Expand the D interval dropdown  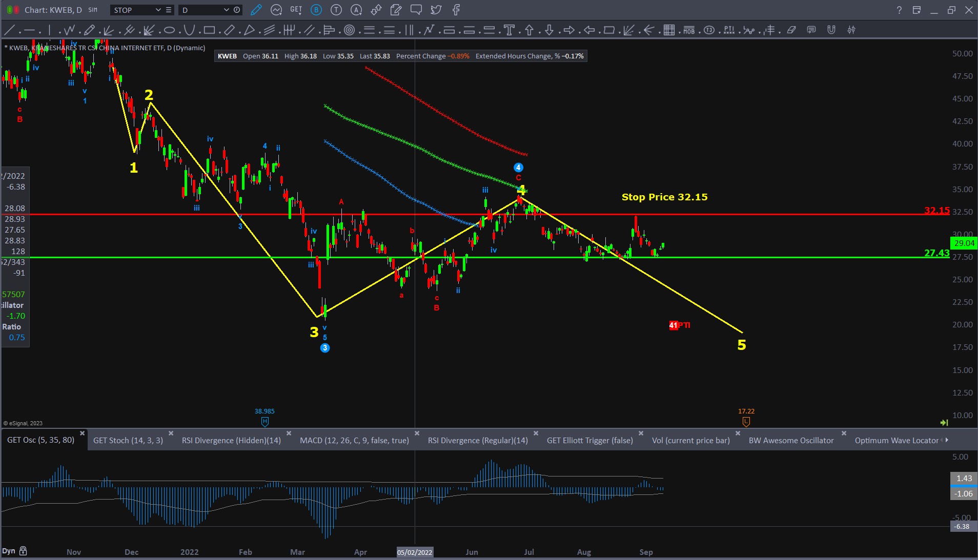[226, 10]
